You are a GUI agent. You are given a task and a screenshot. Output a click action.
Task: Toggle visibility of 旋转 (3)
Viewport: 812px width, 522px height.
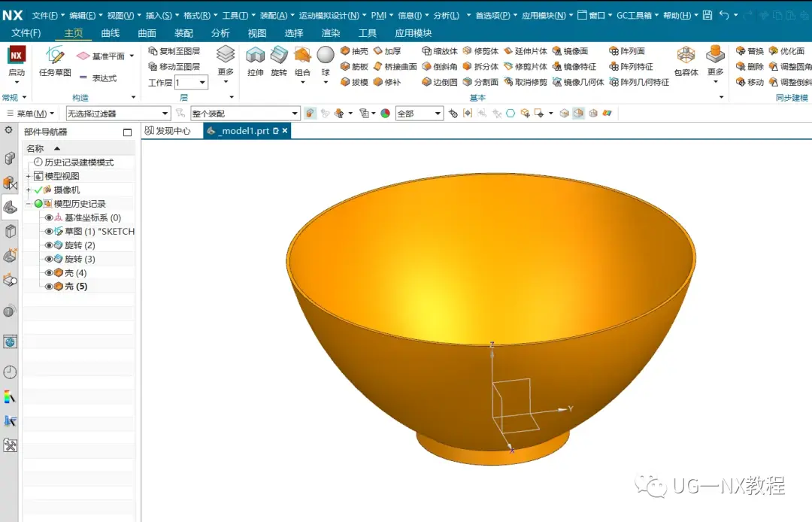[49, 259]
